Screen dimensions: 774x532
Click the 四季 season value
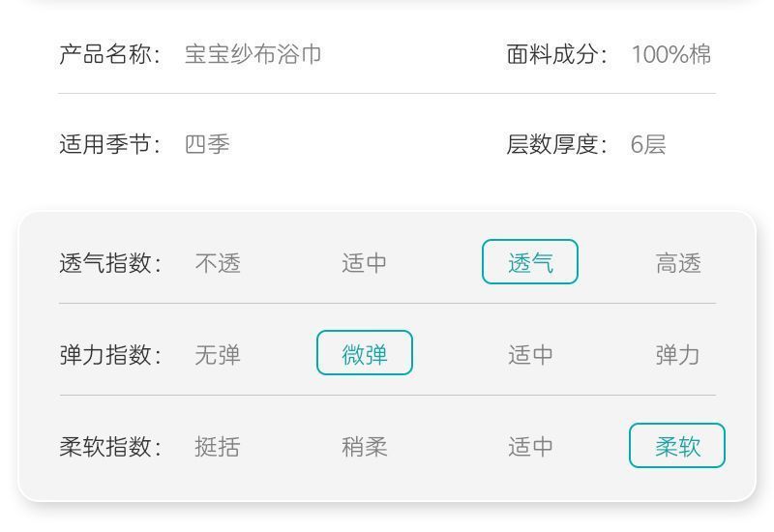[207, 144]
